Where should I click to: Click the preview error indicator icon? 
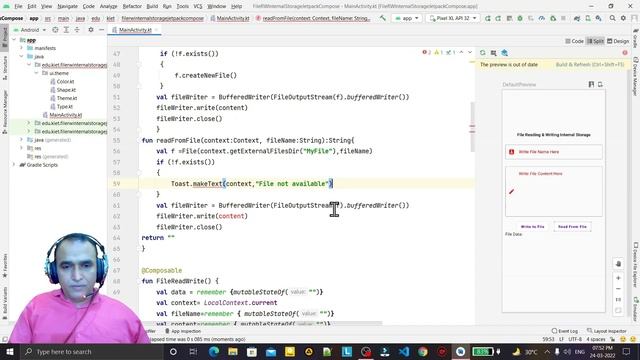pyautogui.click(x=625, y=53)
